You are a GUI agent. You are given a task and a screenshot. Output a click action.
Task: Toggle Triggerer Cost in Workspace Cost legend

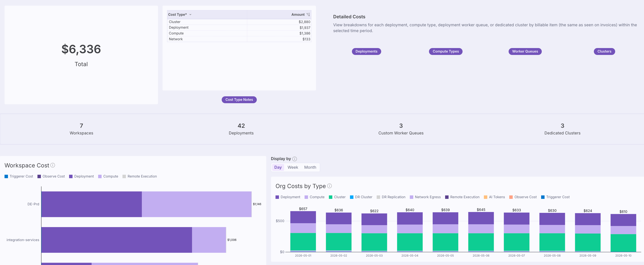coord(19,176)
